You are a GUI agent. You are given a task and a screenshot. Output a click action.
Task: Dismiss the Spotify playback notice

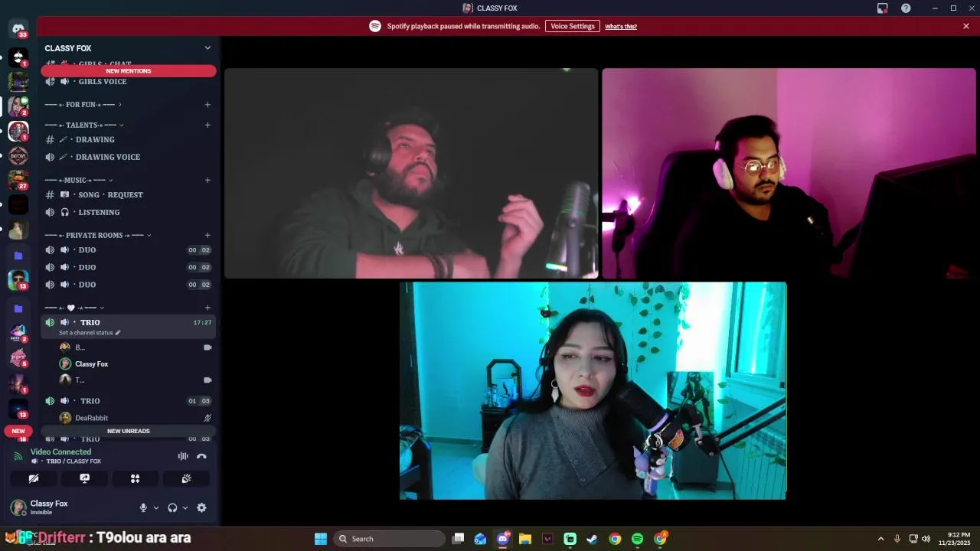click(966, 26)
